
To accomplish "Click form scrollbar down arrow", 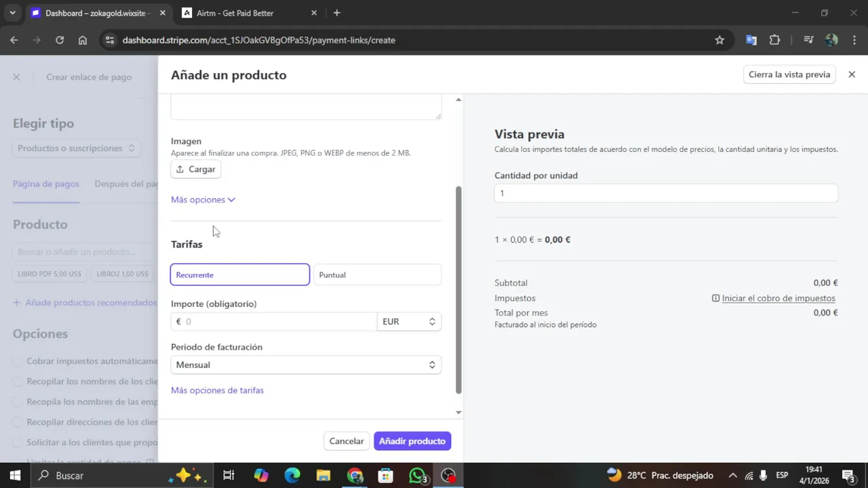I will pos(458,412).
